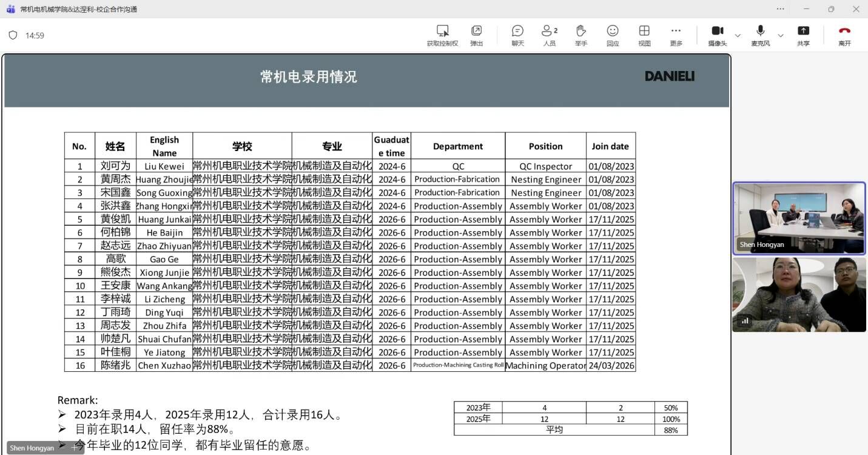The height and width of the screenshot is (455, 868).
Task: Click the Teams logo in the title bar
Action: (10, 9)
